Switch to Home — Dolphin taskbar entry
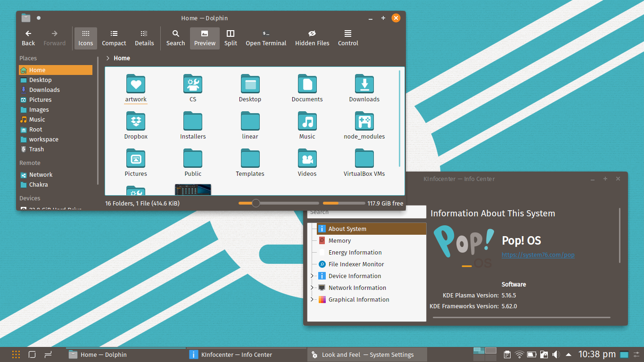This screenshot has height=362, width=644. 125,354
